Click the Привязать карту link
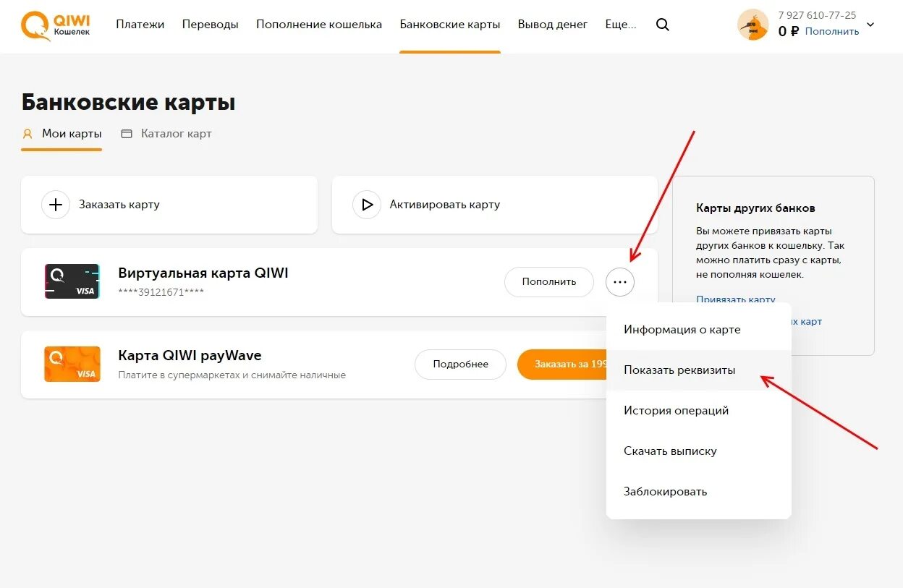Image resolution: width=903 pixels, height=588 pixels. 736,299
